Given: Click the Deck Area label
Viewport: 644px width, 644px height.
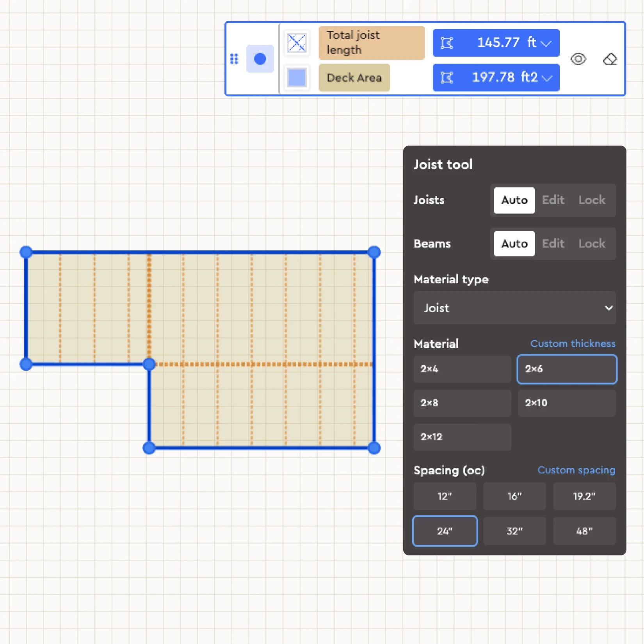Looking at the screenshot, I should pos(354,77).
